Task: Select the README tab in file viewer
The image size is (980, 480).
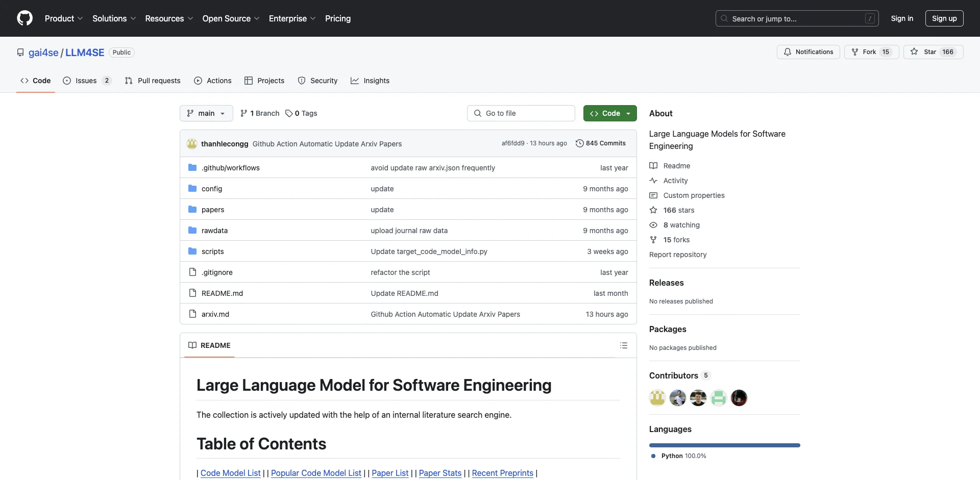Action: pyautogui.click(x=209, y=345)
